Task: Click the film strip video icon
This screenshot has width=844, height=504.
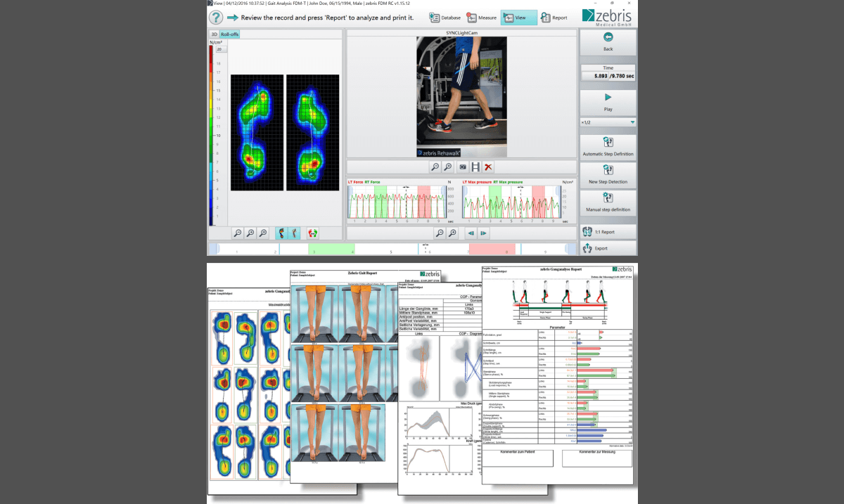Action: [475, 167]
